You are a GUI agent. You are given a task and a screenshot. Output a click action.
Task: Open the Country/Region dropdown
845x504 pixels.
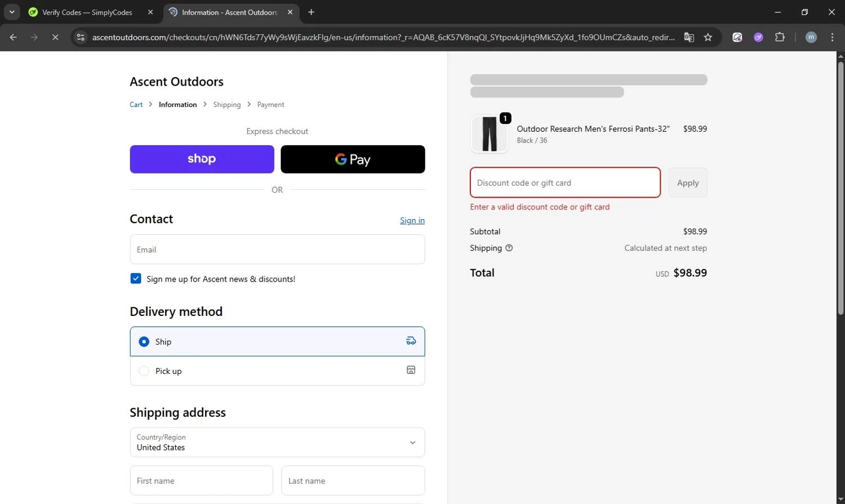click(x=277, y=443)
